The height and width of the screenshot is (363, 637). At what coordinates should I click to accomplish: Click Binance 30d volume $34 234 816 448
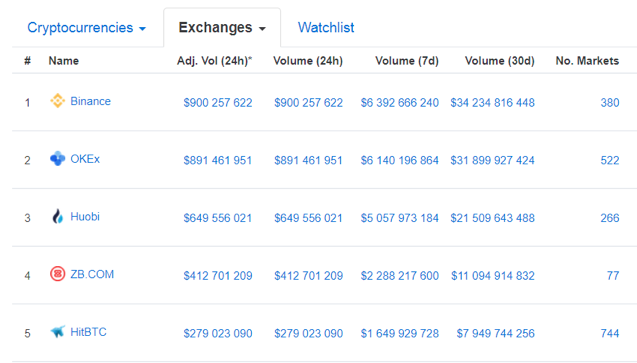pyautogui.click(x=492, y=103)
